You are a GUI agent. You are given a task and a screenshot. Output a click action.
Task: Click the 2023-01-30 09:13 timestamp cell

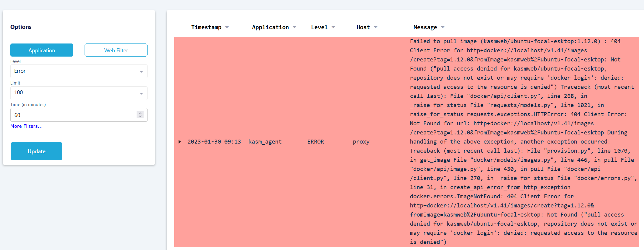(214, 142)
